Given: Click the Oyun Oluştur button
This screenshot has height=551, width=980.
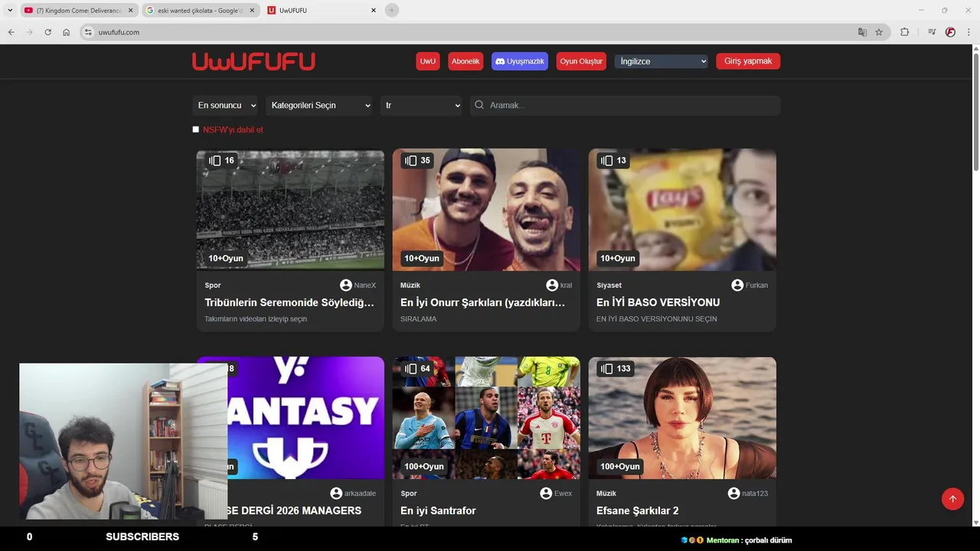Looking at the screenshot, I should tap(581, 61).
